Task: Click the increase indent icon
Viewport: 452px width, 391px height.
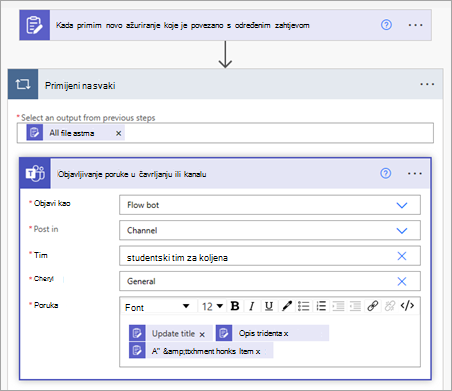Action: tap(355, 306)
